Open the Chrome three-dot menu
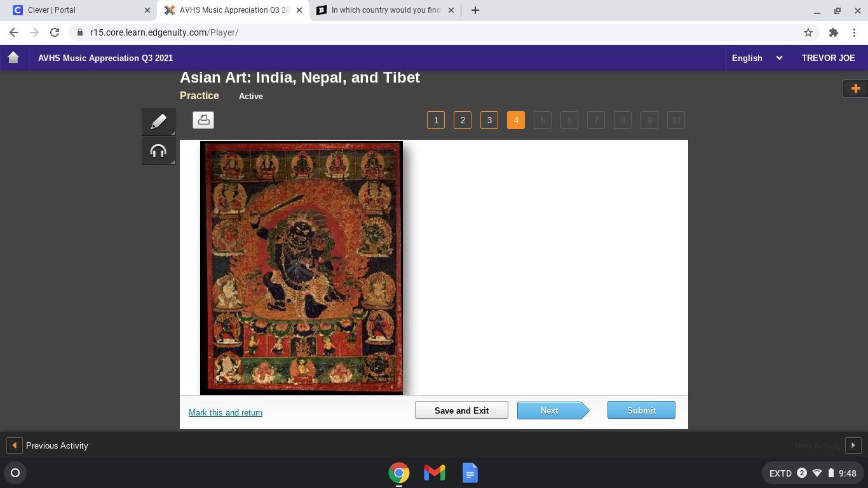 pos(855,32)
